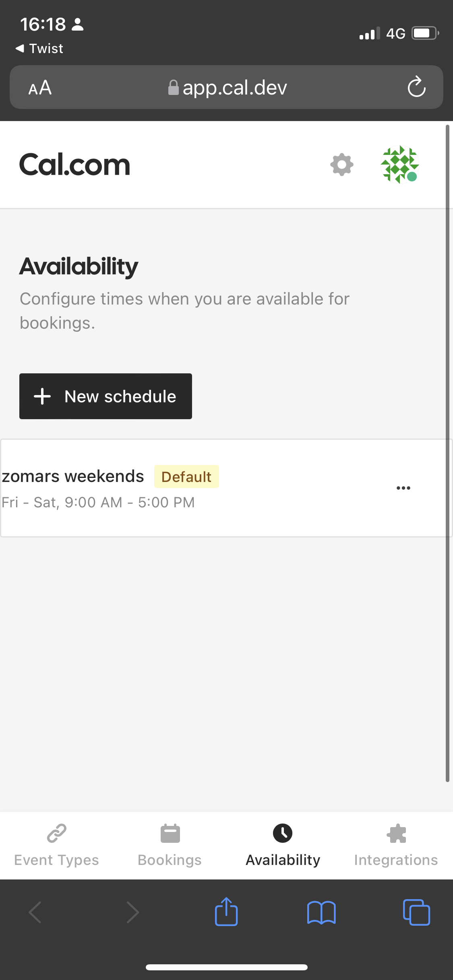Open Safari bookmarks icon
The height and width of the screenshot is (980, 453).
322,912
